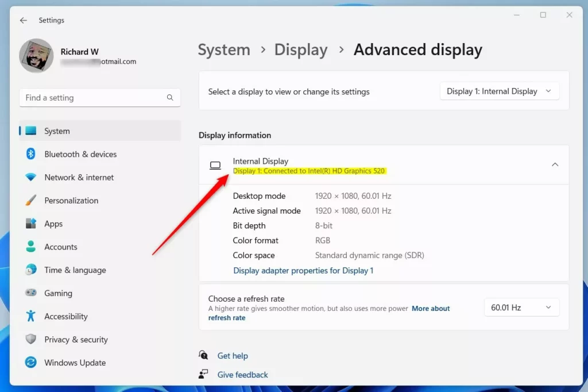The width and height of the screenshot is (588, 392).
Task: Click the Windows Update sync icon
Action: (31, 362)
